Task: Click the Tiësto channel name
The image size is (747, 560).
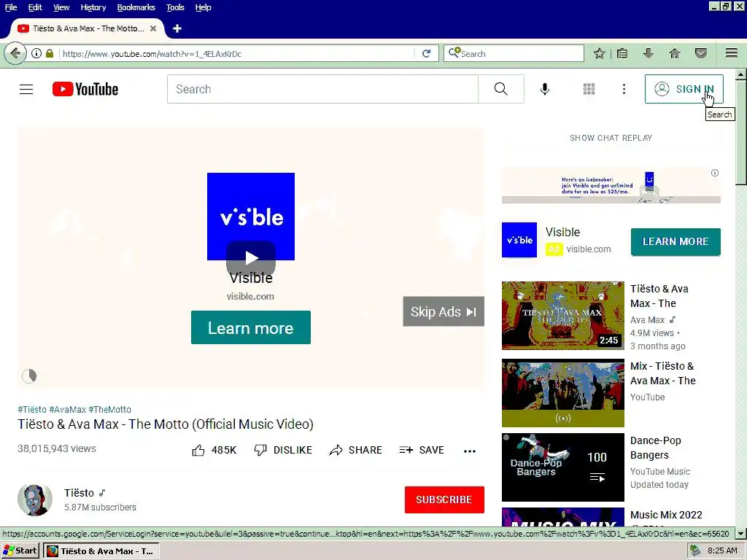Action: click(79, 493)
